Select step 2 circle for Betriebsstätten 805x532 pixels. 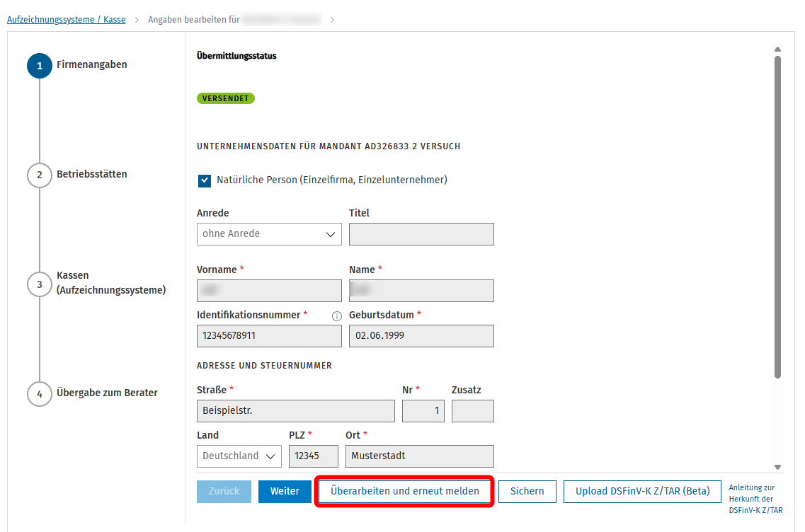40,175
